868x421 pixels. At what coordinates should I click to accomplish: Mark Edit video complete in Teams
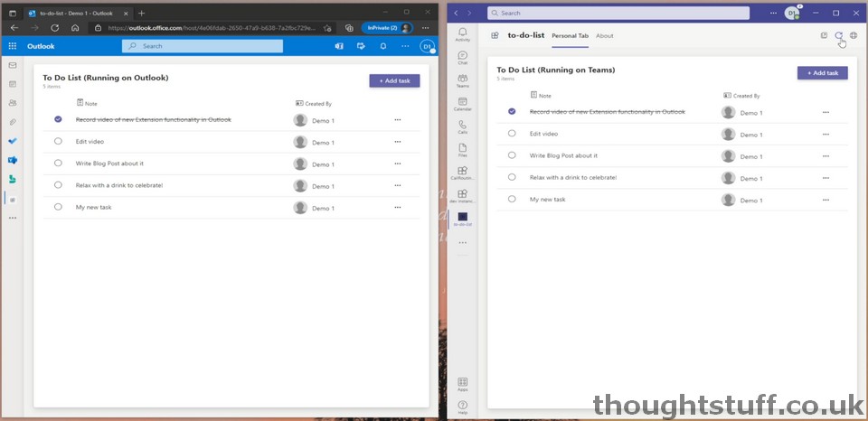512,134
